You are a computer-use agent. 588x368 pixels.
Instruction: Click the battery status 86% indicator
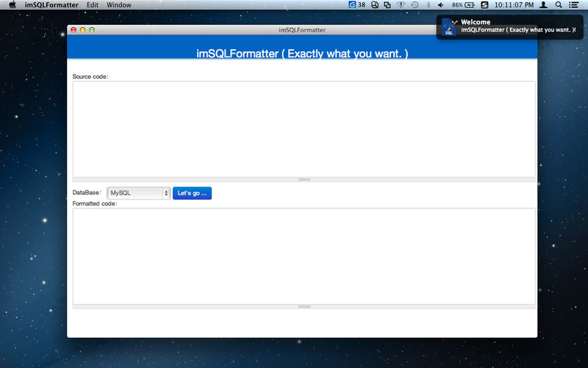[463, 5]
